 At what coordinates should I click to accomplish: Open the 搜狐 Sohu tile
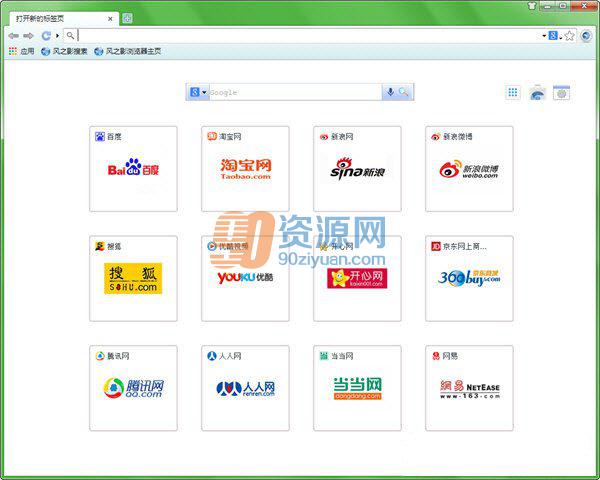point(133,279)
